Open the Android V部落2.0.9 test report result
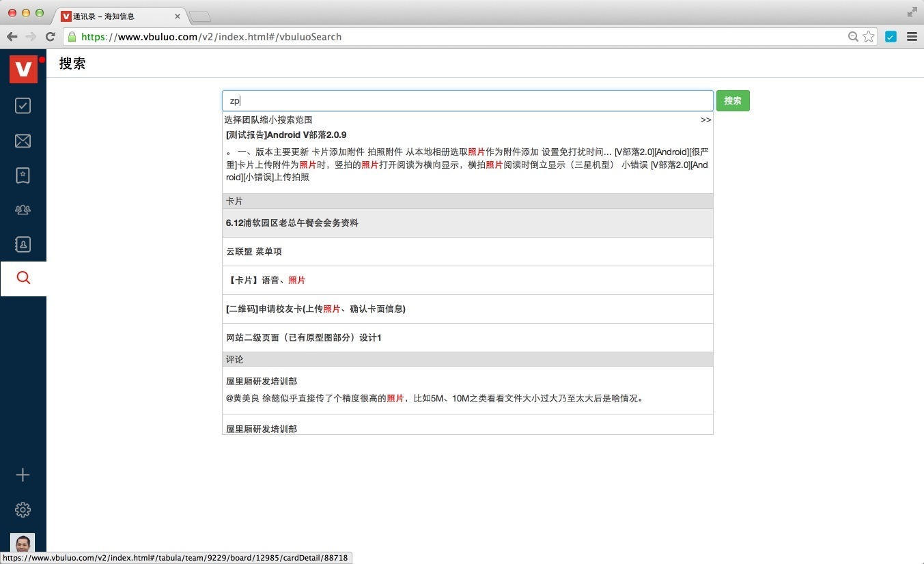 click(287, 135)
